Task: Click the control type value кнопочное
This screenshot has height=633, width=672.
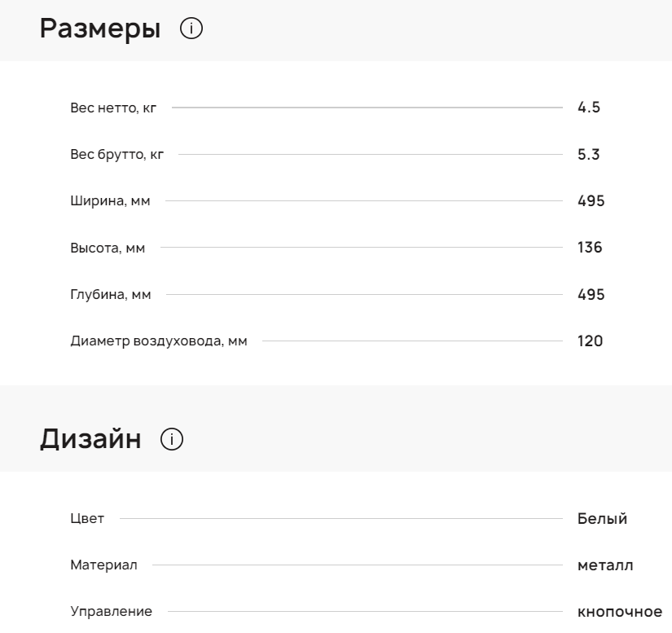Action: pyautogui.click(x=619, y=612)
